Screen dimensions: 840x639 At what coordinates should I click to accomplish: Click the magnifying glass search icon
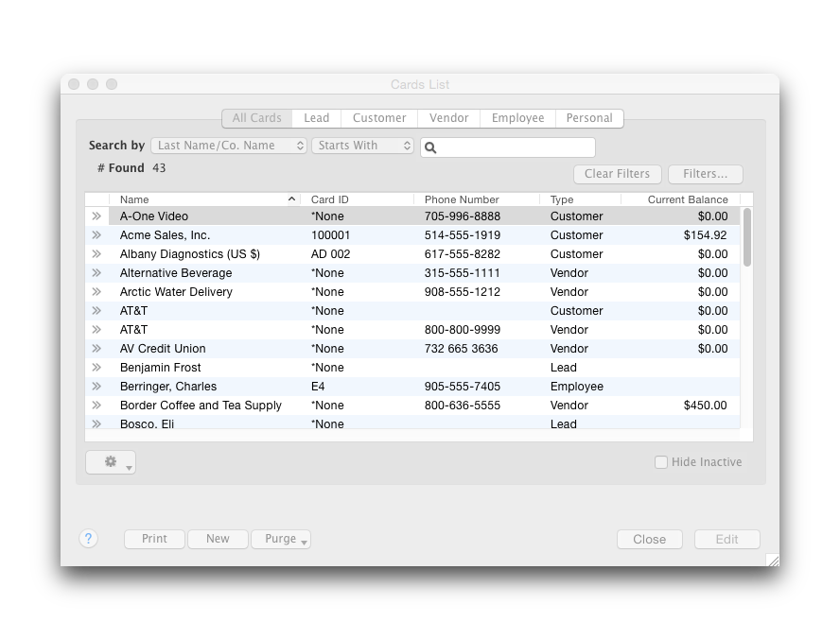429,147
